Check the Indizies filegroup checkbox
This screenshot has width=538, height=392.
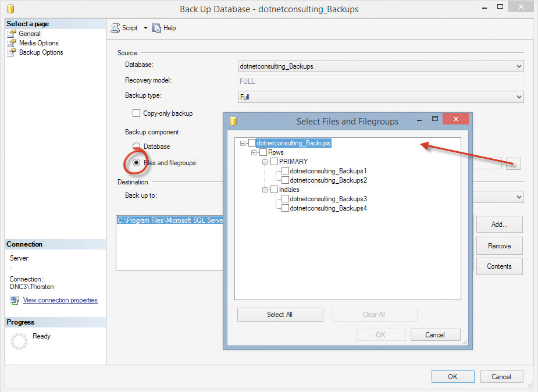(274, 190)
